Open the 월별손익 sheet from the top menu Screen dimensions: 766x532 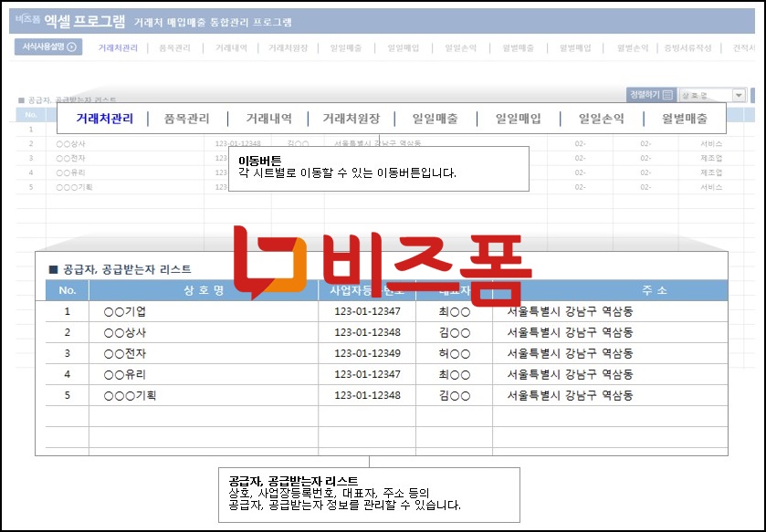(x=632, y=47)
